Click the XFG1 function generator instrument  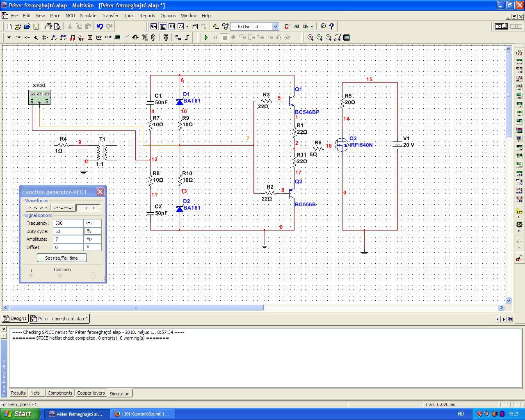click(x=39, y=97)
